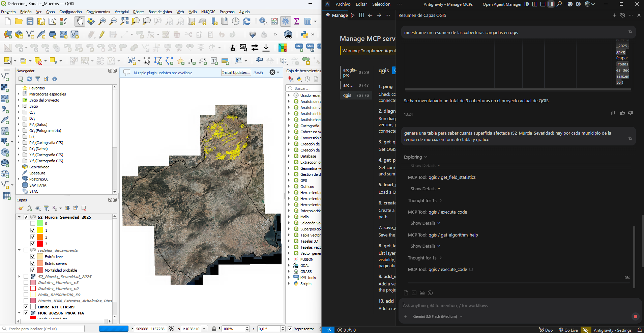644x333 pixels.
Task: Thumbs down the Antigravity response
Action: tap(631, 113)
